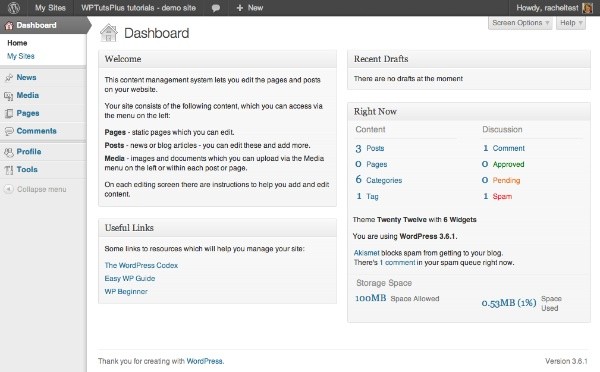
Task: Click 'You are using WordPress 3.6.1.' text
Action: (x=405, y=236)
